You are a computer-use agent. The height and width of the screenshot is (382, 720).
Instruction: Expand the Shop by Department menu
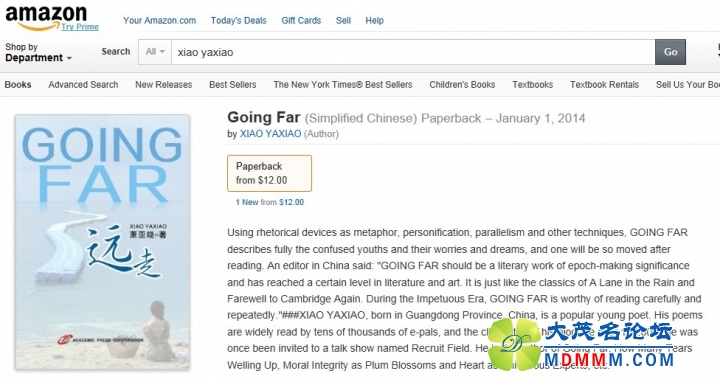(39, 52)
